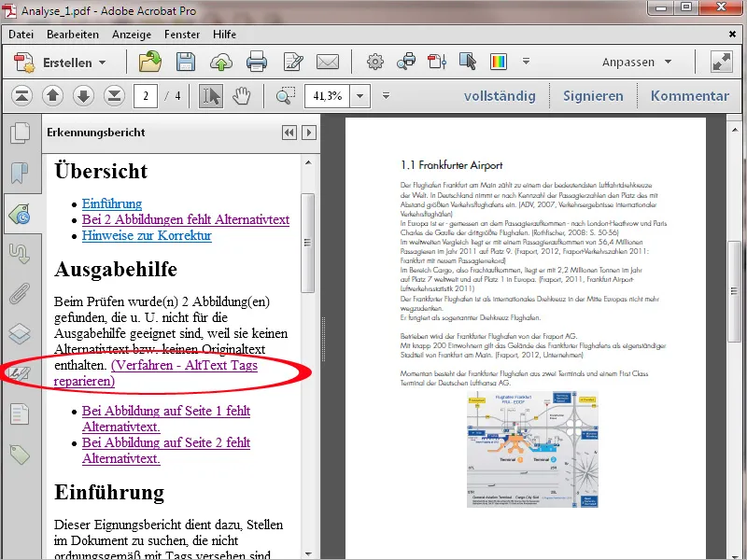Expand quick tools toolbar overflow arrow
The image size is (747, 560).
tap(526, 62)
